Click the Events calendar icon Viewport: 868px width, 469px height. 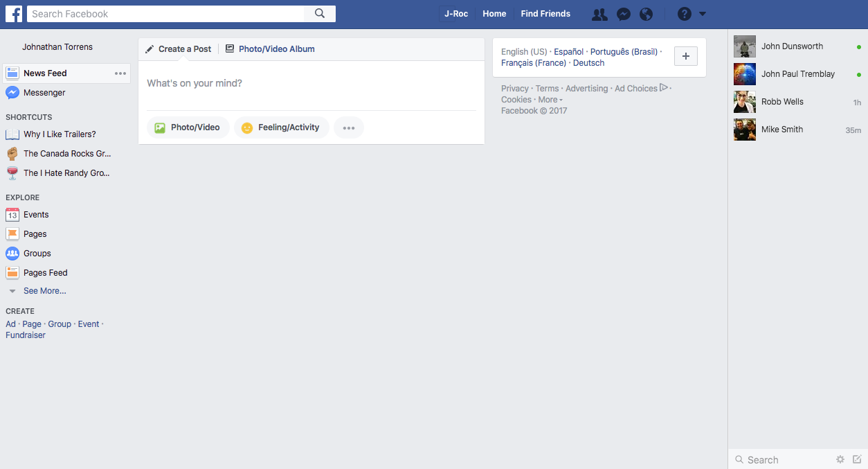[12, 215]
